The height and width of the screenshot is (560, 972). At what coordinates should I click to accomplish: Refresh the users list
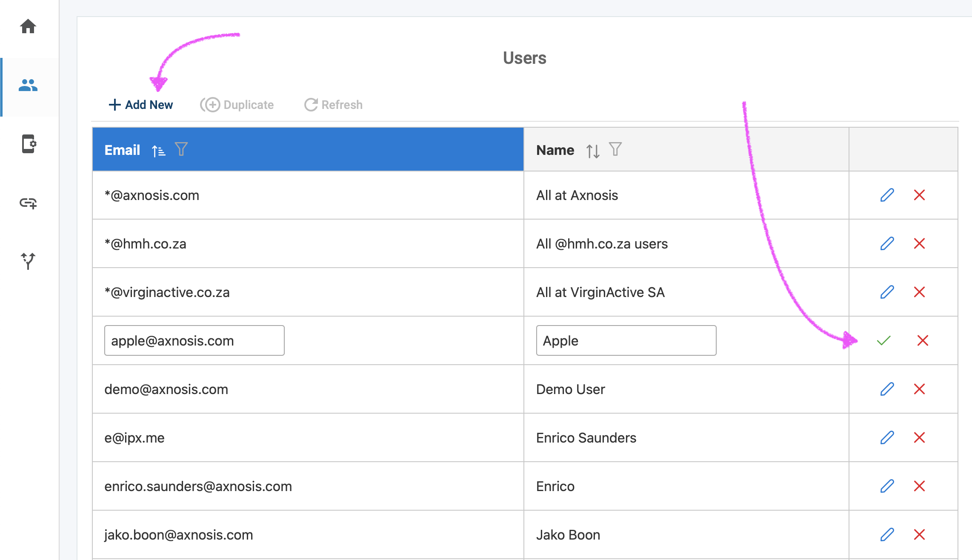[x=333, y=105]
